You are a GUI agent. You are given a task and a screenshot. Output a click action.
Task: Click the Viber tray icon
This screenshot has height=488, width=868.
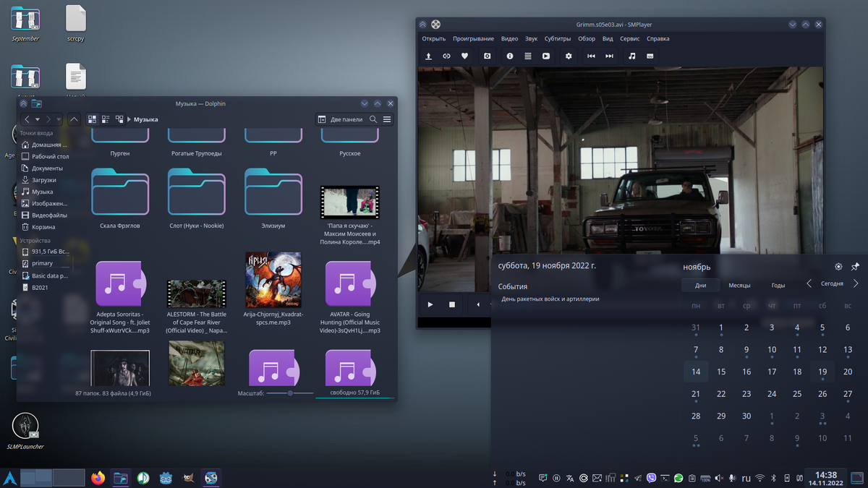pos(652,478)
